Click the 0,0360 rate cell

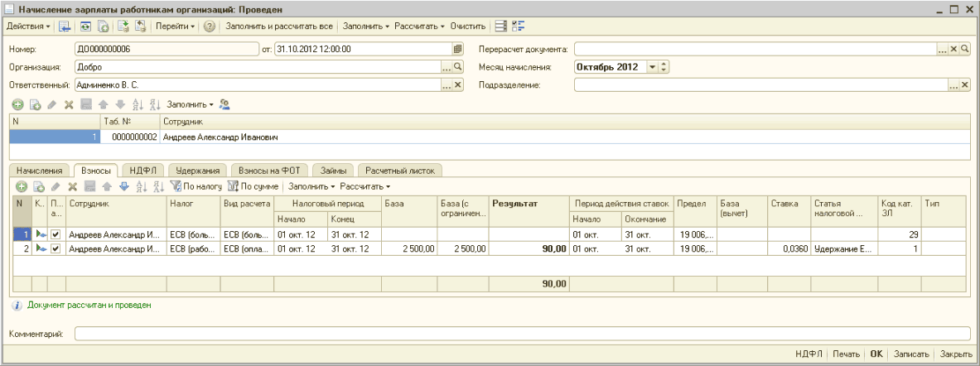click(789, 248)
